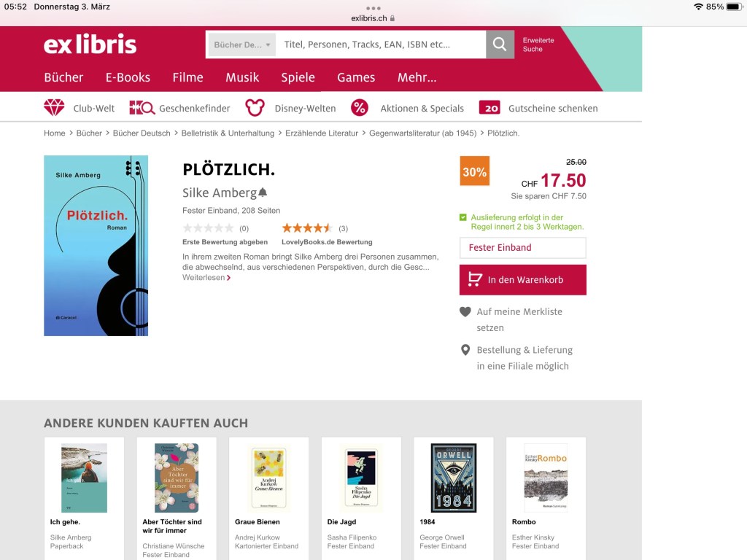Expand the Bücher De... category dropdown

coord(242,44)
